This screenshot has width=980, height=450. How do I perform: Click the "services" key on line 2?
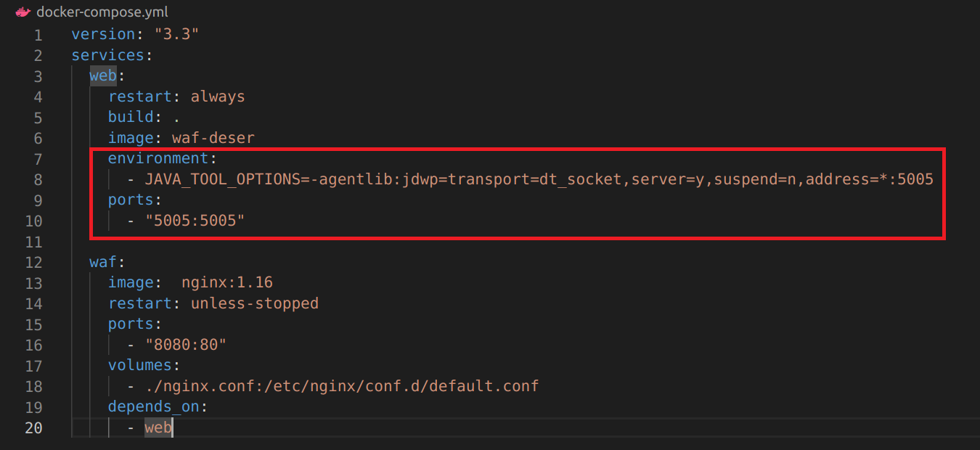107,56
